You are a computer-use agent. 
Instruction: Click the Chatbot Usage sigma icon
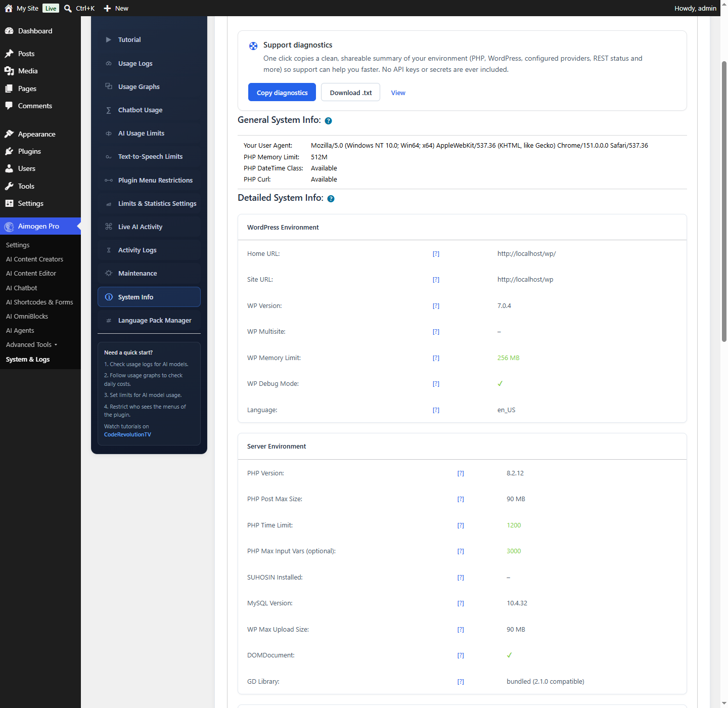point(108,110)
